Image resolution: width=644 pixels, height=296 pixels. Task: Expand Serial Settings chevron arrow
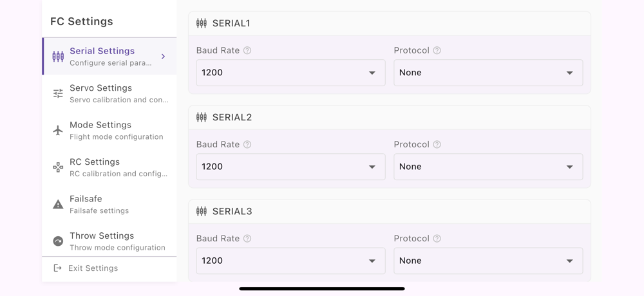(x=164, y=57)
